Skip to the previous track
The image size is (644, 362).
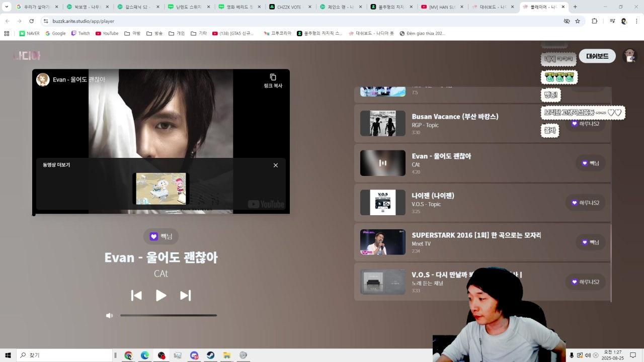tap(136, 295)
